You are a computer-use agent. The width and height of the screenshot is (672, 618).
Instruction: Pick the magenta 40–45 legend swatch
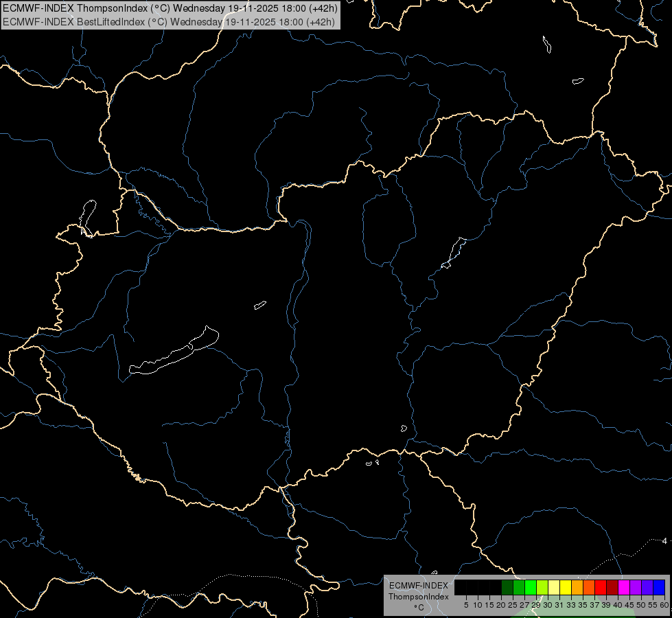click(x=624, y=587)
